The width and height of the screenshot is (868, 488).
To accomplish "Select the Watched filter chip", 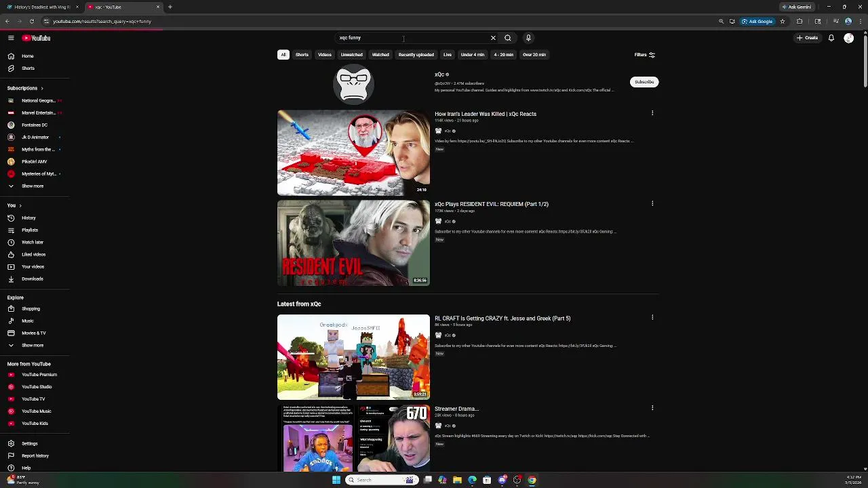I will click(380, 55).
